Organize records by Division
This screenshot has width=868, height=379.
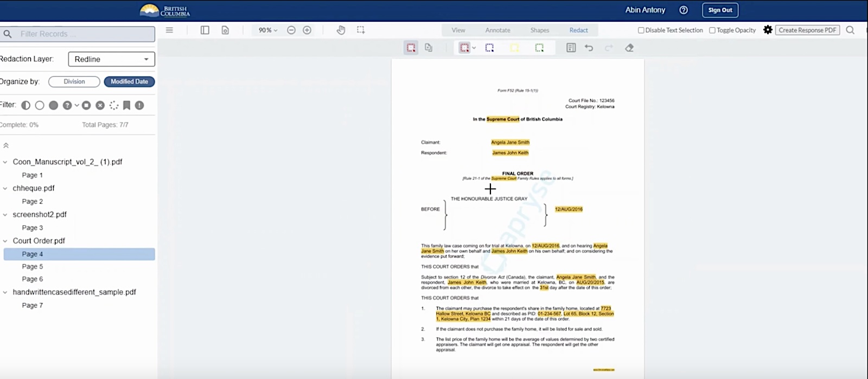click(x=74, y=81)
